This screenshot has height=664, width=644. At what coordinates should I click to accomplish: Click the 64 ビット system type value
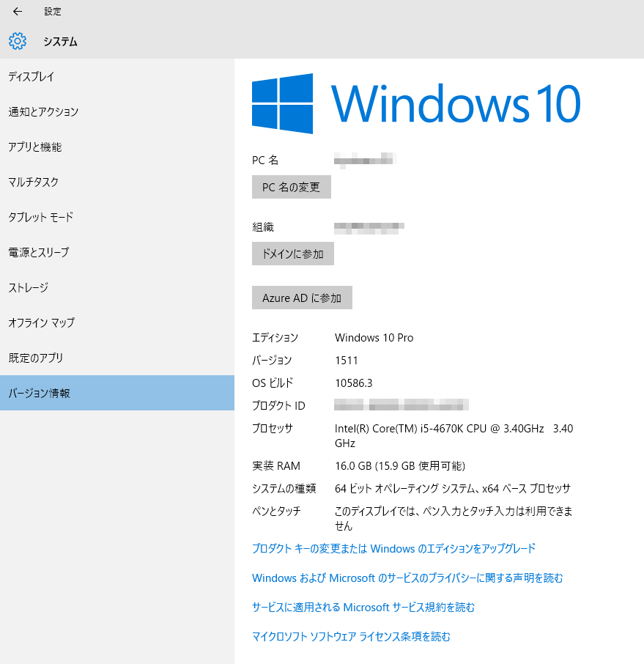tap(452, 489)
